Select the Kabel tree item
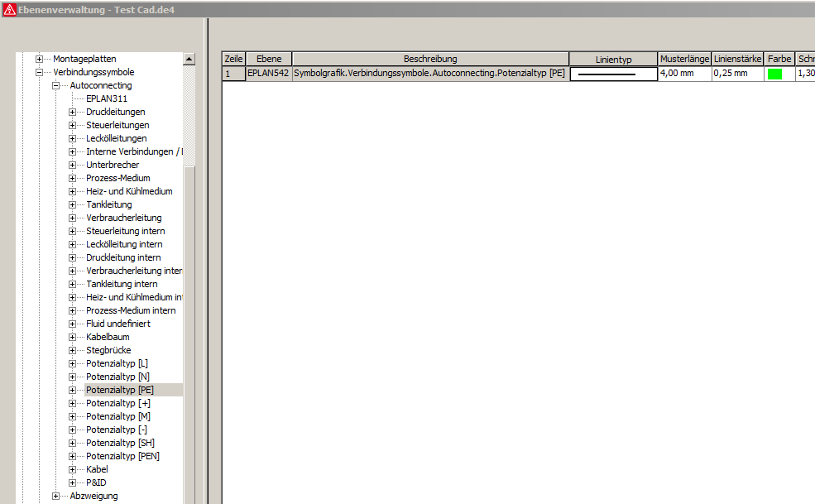Screen dimensions: 815x504 tap(97, 469)
